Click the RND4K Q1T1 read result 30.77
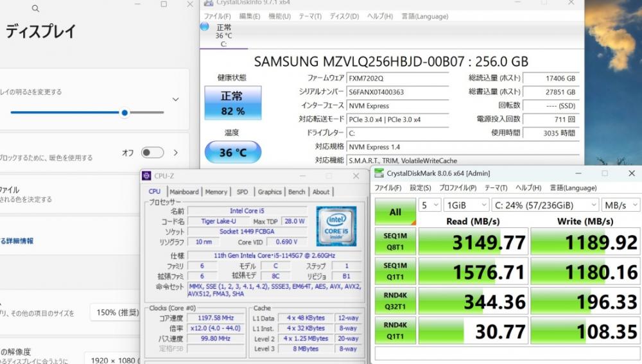The width and height of the screenshot is (642, 364). tap(473, 331)
